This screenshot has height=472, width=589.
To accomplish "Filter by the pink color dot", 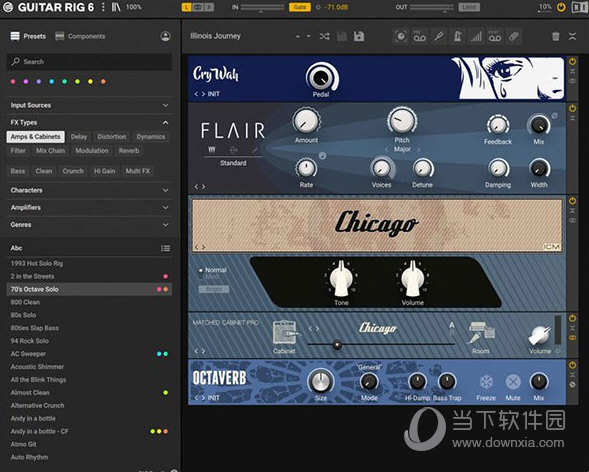I will point(13,81).
